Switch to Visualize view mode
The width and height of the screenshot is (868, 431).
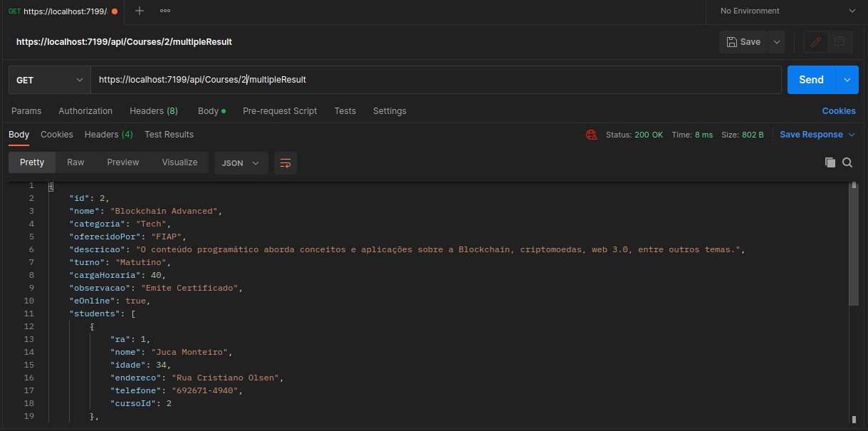pyautogui.click(x=179, y=162)
